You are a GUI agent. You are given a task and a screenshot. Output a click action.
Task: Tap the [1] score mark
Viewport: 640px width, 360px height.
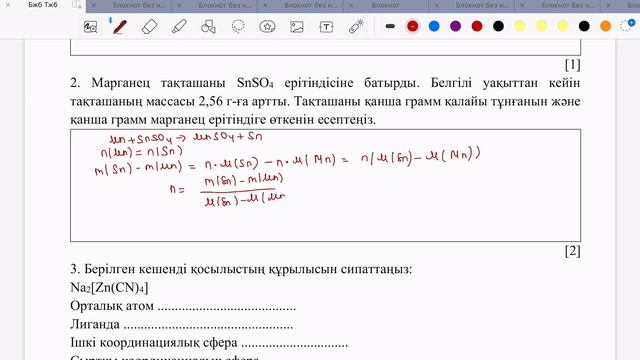pyautogui.click(x=572, y=64)
